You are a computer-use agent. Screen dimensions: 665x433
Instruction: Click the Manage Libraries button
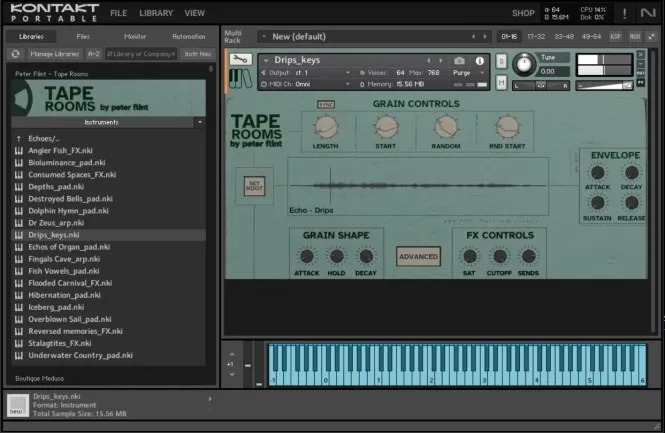55,54
